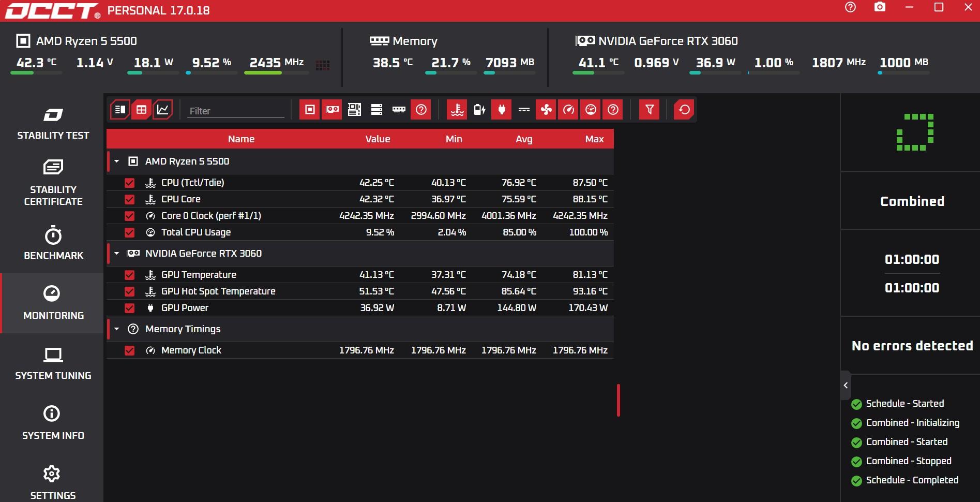Toggle the question-mark filter beside the memory icon

point(421,110)
